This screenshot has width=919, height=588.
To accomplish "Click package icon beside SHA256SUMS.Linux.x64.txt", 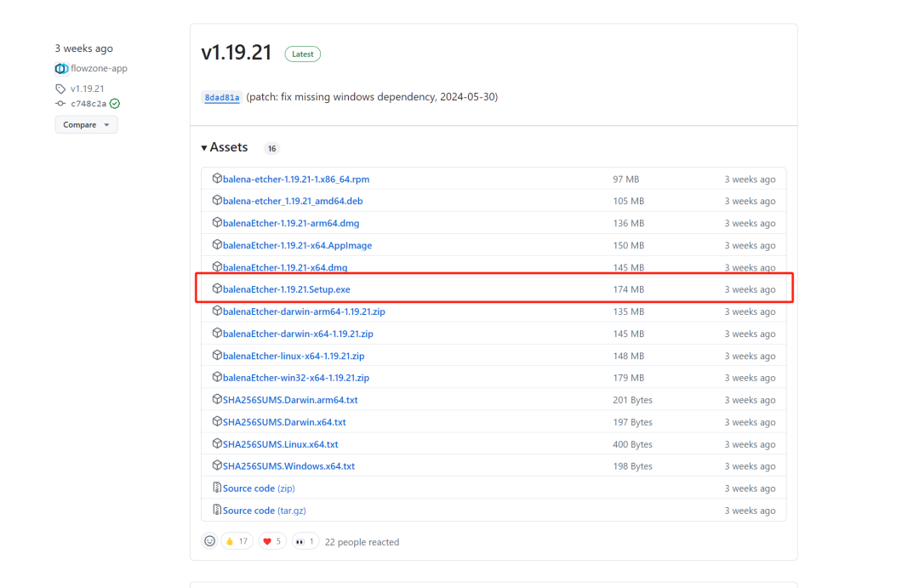I will point(217,443).
